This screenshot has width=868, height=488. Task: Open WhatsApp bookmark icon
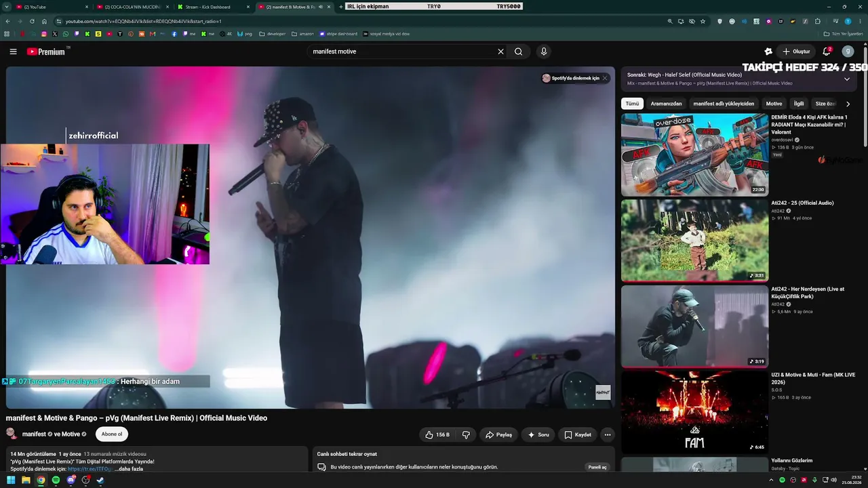pos(66,34)
